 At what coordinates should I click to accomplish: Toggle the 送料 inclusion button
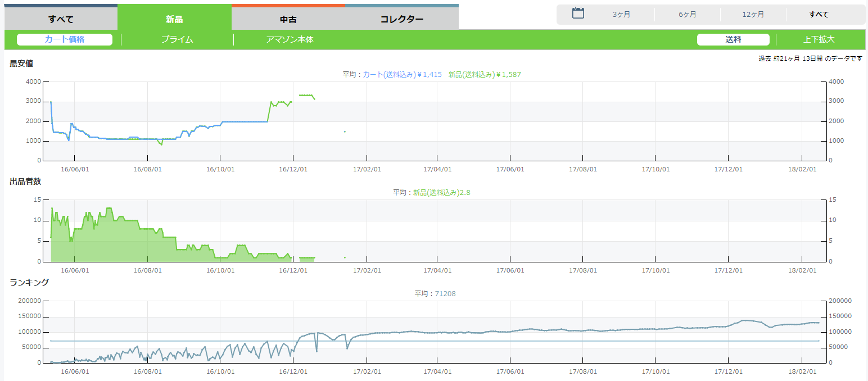(733, 39)
